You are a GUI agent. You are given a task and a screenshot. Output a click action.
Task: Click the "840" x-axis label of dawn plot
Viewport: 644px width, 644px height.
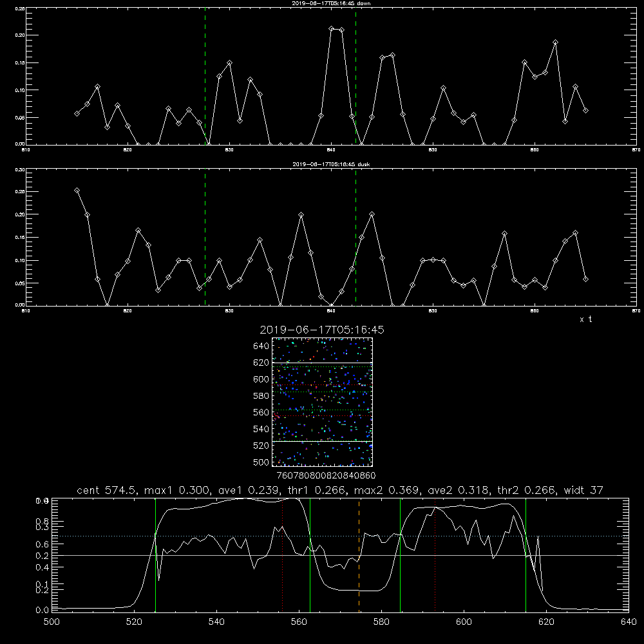[332, 150]
